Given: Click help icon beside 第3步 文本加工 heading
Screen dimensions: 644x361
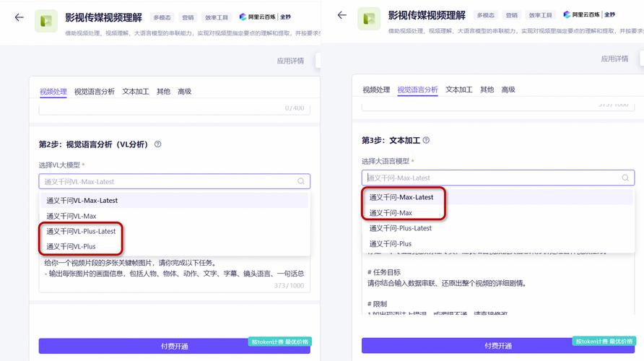Looking at the screenshot, I should click(426, 140).
